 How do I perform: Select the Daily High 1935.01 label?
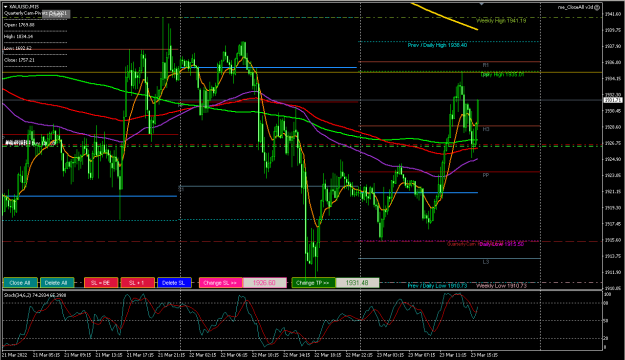502,75
